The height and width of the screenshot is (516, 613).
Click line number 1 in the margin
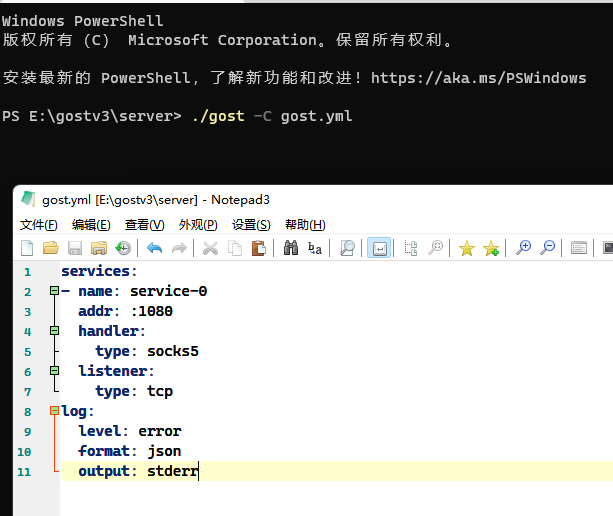click(x=27, y=272)
